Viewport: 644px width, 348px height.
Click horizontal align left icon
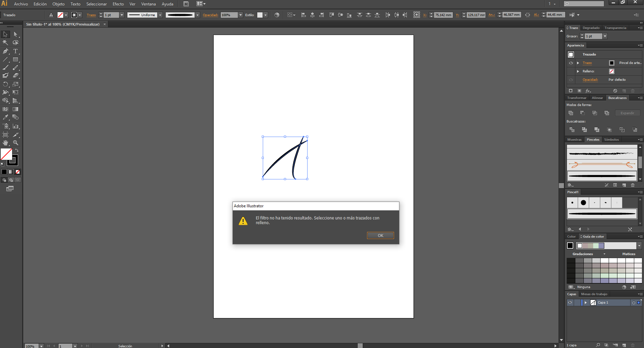(x=303, y=15)
